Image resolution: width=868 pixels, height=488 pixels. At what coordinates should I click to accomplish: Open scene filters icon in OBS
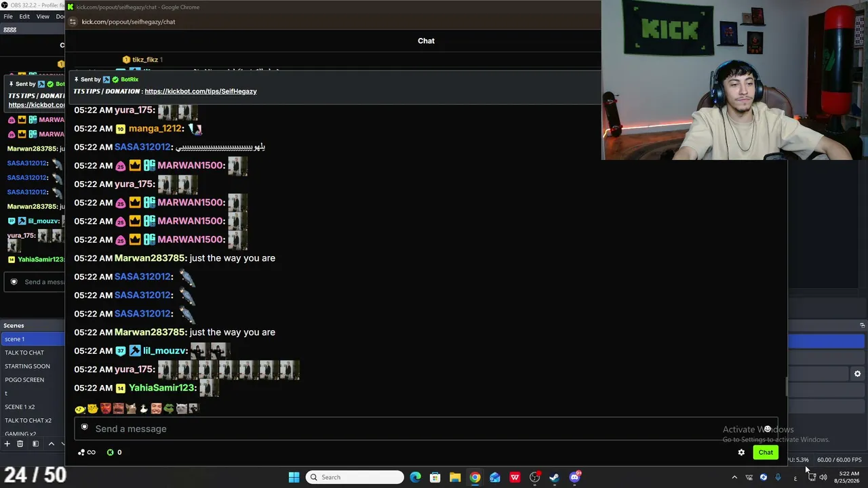tap(35, 444)
